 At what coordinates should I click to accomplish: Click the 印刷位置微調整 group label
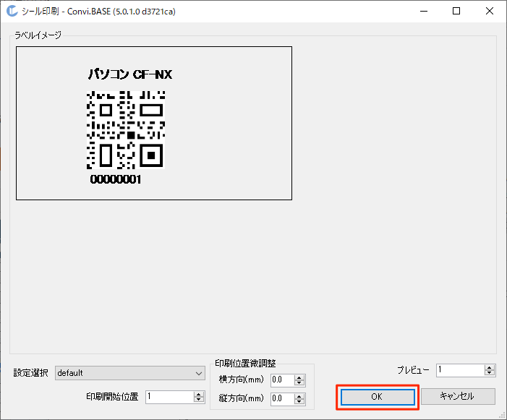[245, 364]
